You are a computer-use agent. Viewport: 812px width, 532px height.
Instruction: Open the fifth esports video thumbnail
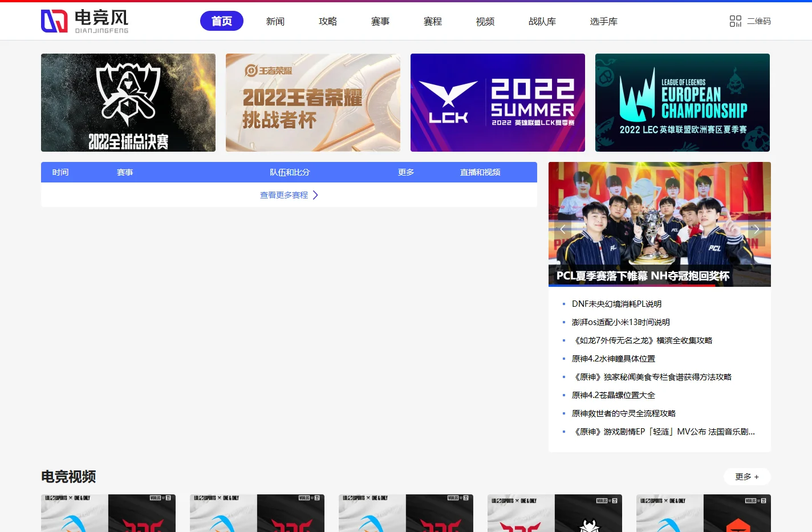point(704,513)
